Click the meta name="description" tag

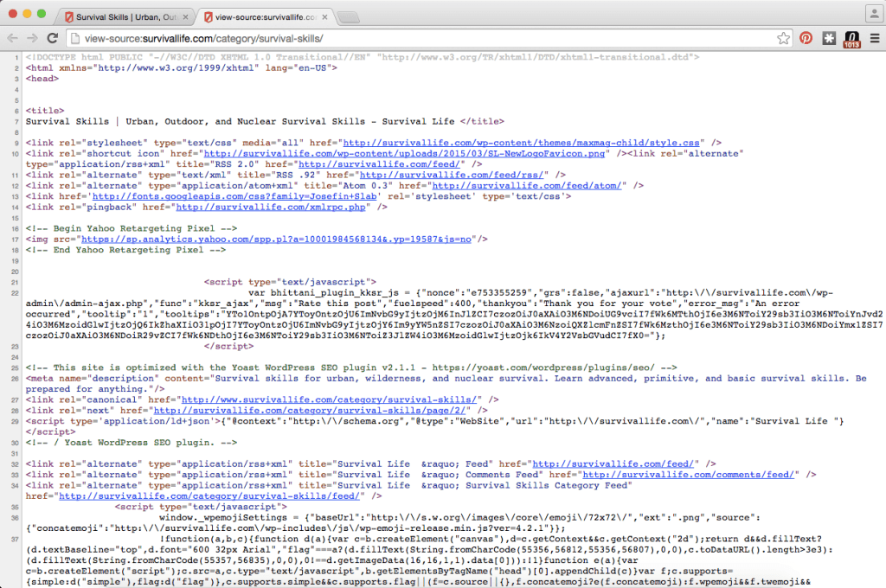coord(446,384)
